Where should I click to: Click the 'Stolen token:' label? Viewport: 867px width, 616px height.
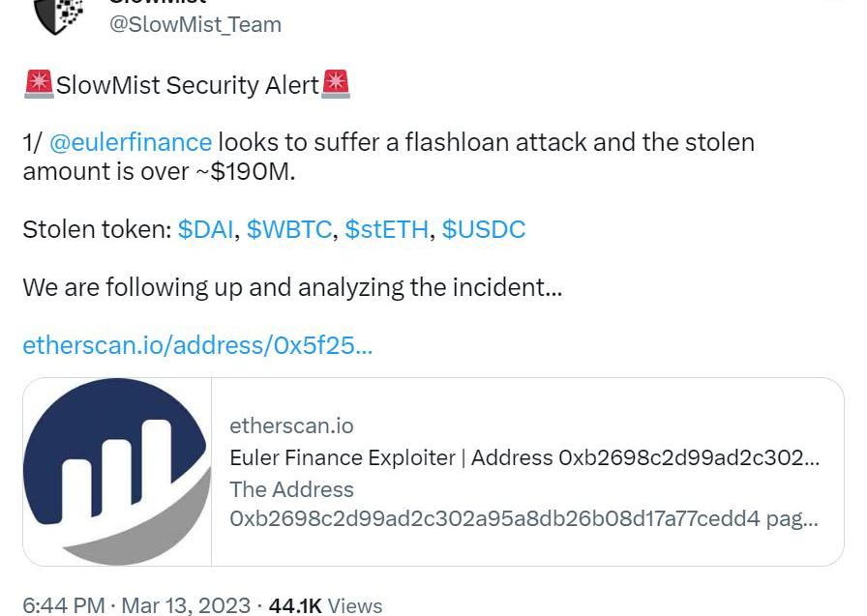96,229
